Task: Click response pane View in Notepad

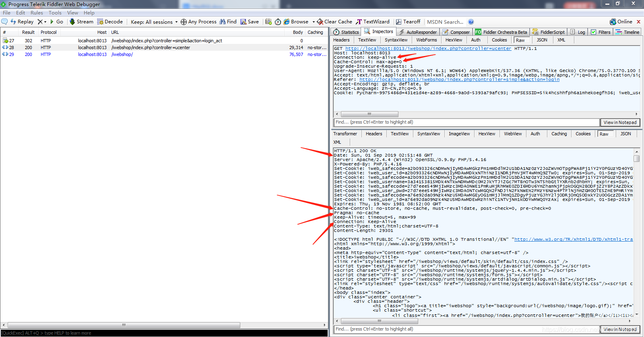Action: point(620,329)
